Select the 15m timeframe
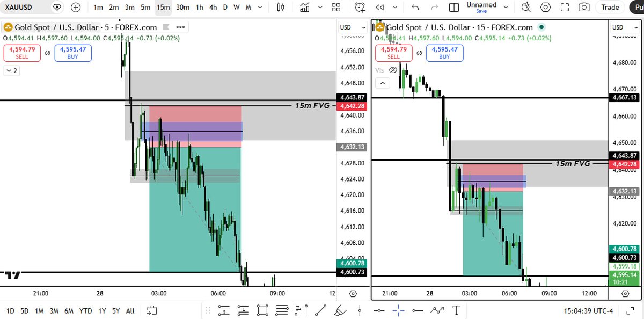Image resolution: width=644 pixels, height=319 pixels. point(163,8)
